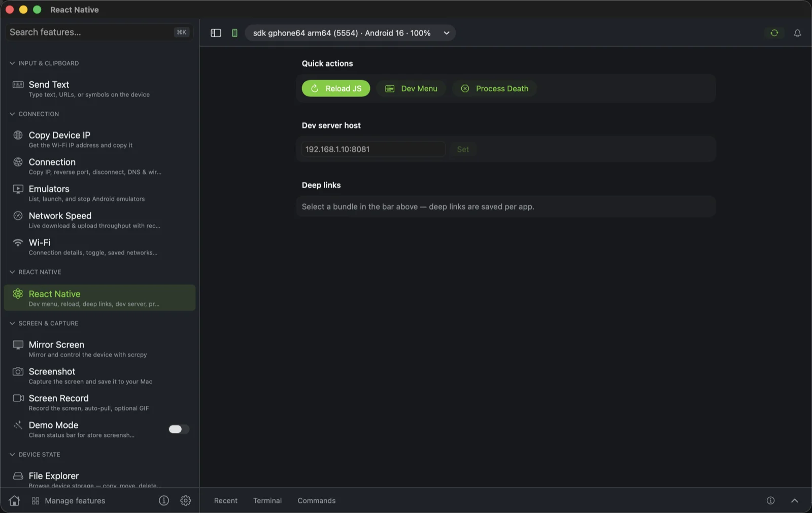Open the Wi-Fi feature

coord(99,247)
